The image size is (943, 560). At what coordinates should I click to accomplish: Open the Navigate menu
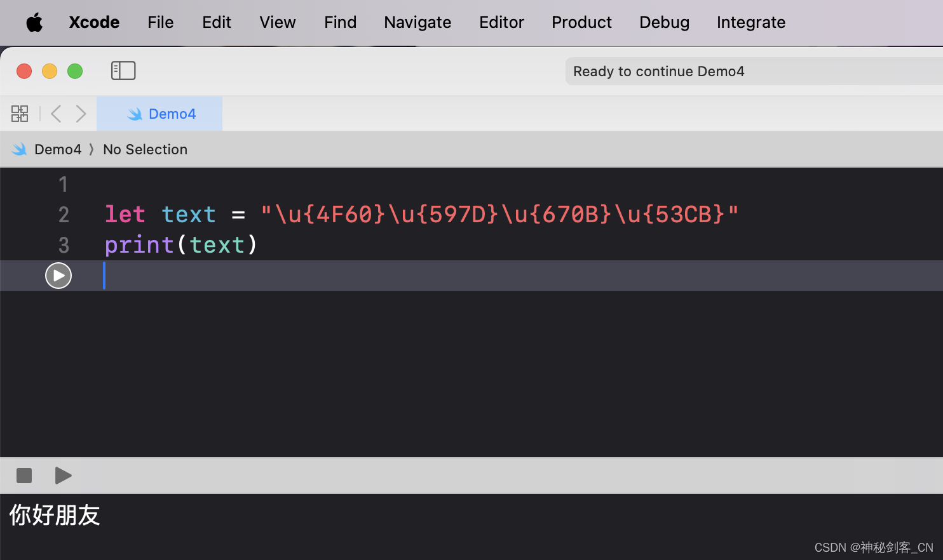417,22
